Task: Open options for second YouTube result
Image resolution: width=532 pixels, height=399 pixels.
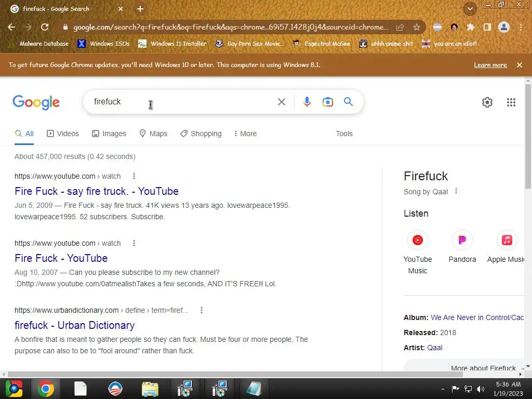Action: [134, 243]
